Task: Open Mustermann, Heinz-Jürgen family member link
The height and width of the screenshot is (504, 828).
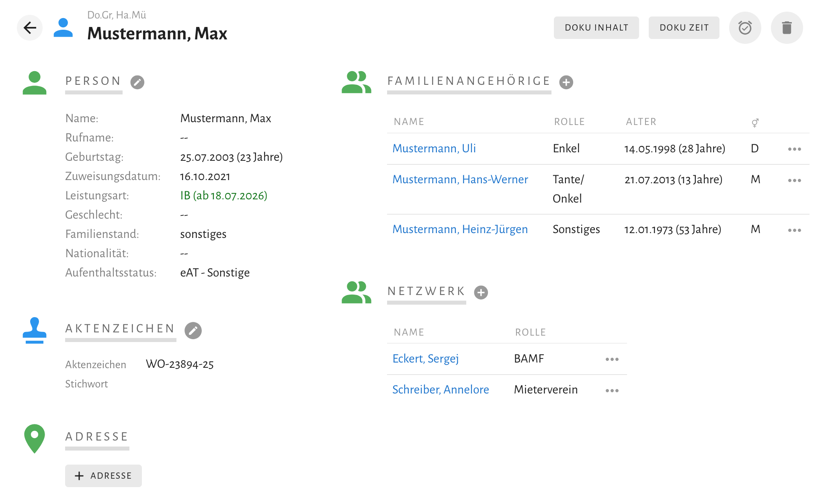Action: coord(460,229)
